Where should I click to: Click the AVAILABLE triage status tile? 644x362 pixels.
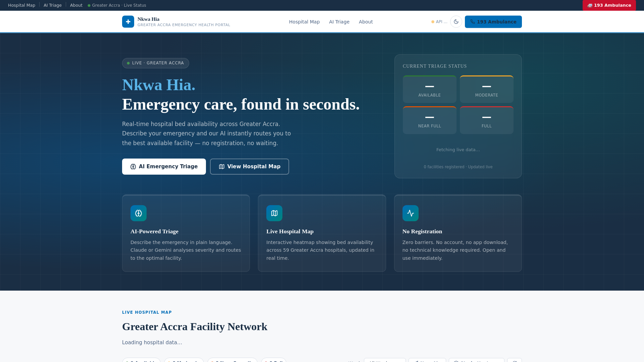[x=430, y=89]
